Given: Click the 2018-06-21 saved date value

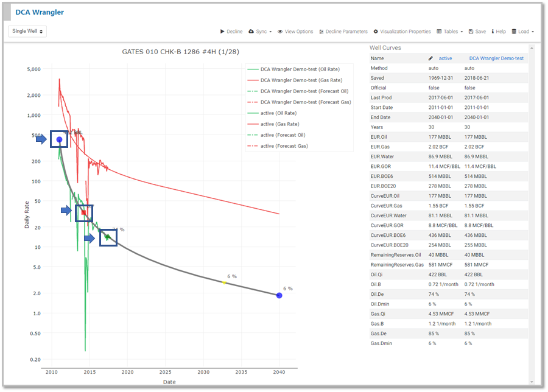Looking at the screenshot, I should 477,78.
